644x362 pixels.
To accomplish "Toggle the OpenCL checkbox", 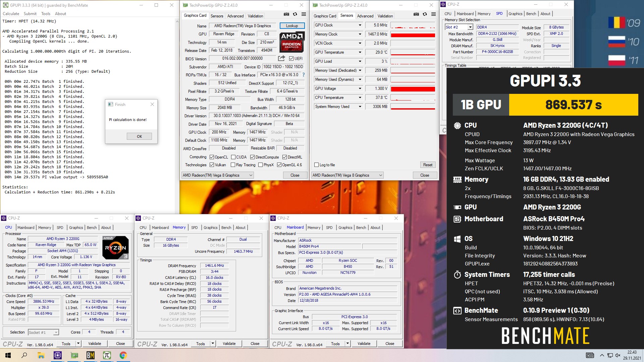I will 212,157.
